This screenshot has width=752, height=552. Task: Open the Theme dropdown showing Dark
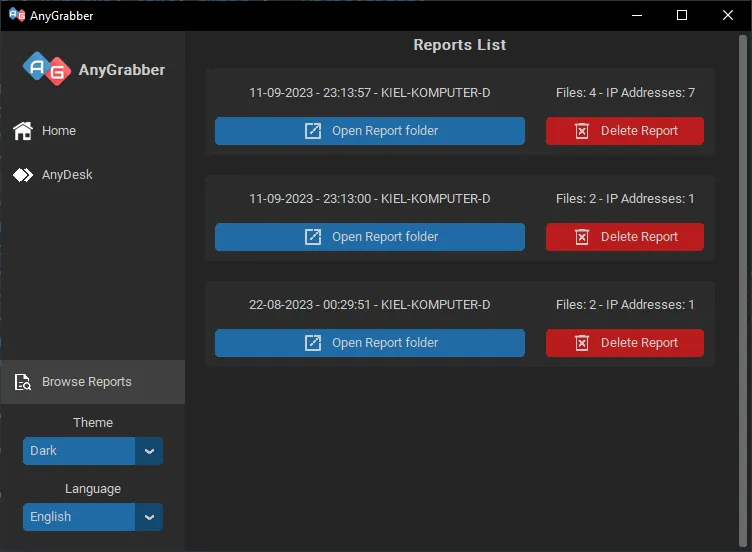pos(93,451)
